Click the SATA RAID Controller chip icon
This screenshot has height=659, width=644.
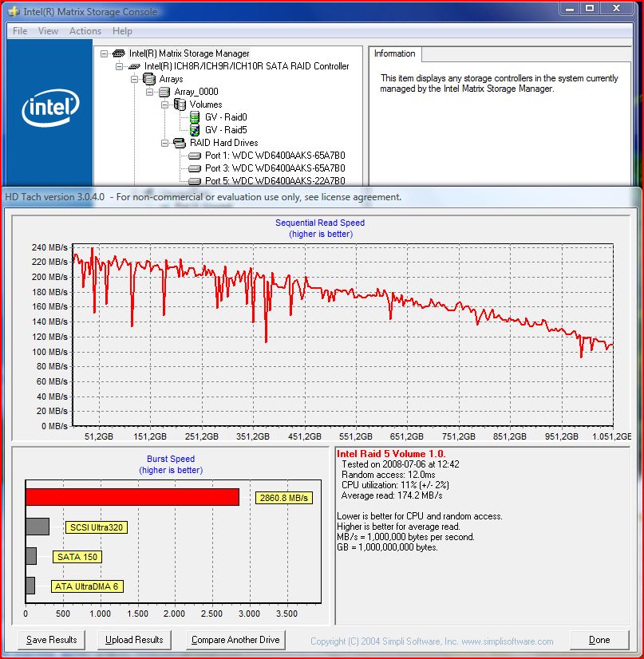pyautogui.click(x=134, y=66)
